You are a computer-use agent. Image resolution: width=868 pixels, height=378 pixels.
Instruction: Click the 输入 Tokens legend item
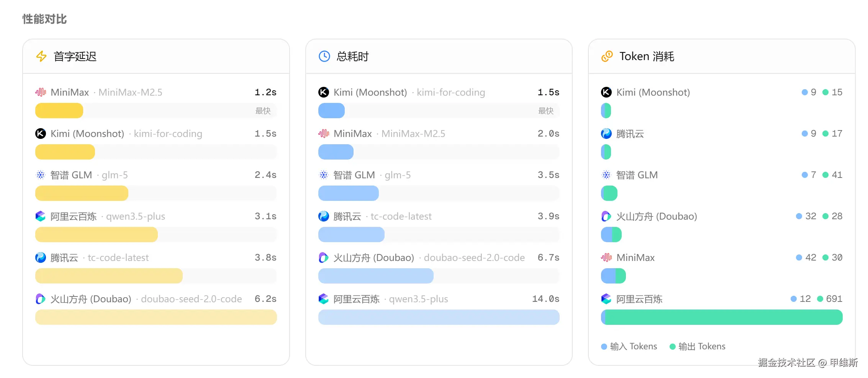tap(629, 346)
